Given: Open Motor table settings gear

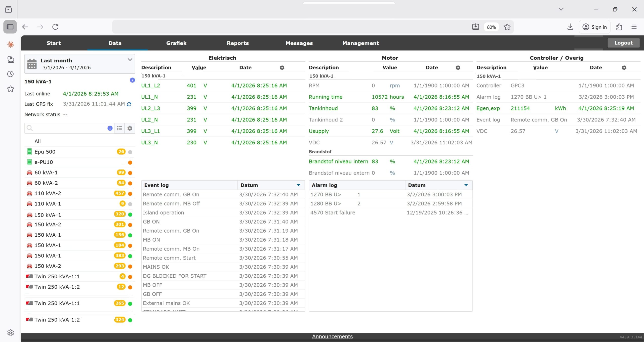Looking at the screenshot, I should tap(458, 68).
